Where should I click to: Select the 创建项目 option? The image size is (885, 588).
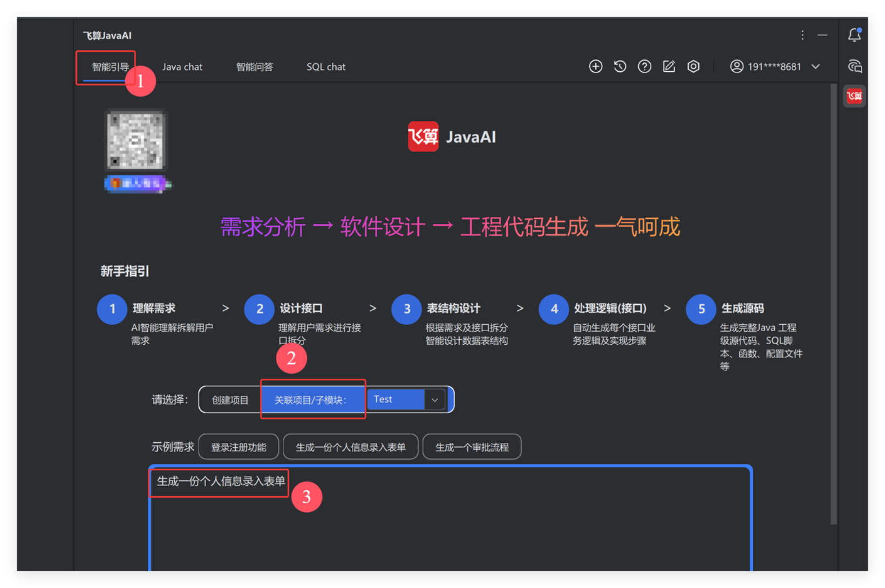pos(230,400)
